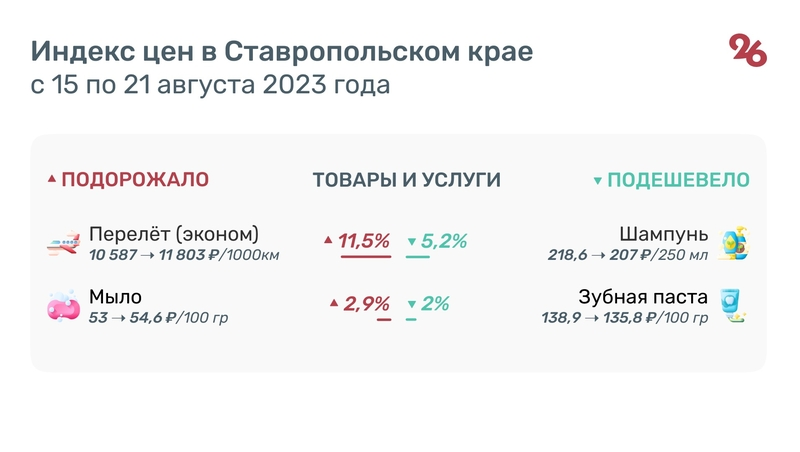
Task: Click the red arrow beside 2,9%
Action: pyautogui.click(x=334, y=303)
